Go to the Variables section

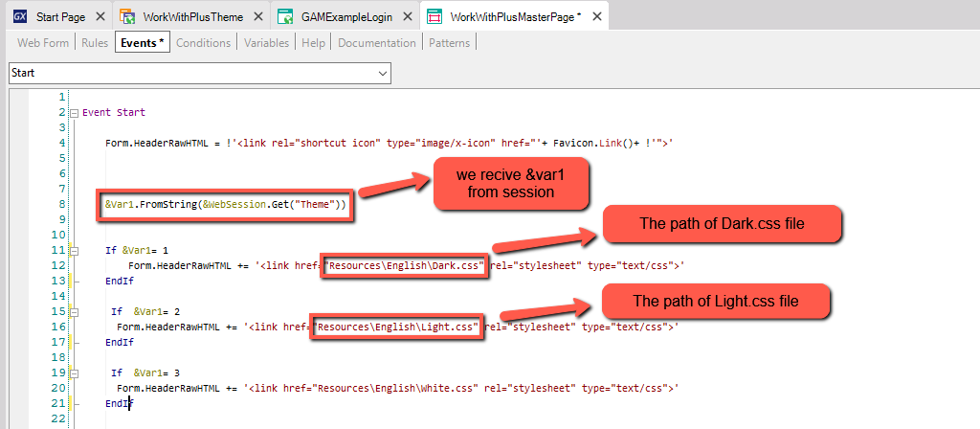point(266,42)
